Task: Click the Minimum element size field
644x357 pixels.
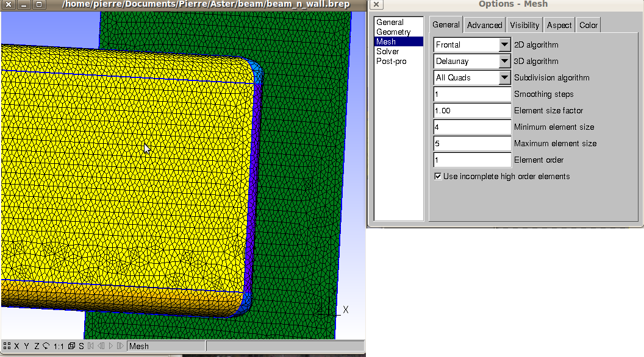Action: point(472,127)
